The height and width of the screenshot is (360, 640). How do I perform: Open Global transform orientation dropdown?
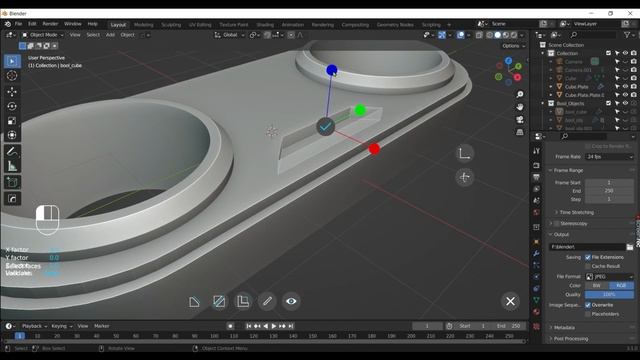[229, 35]
